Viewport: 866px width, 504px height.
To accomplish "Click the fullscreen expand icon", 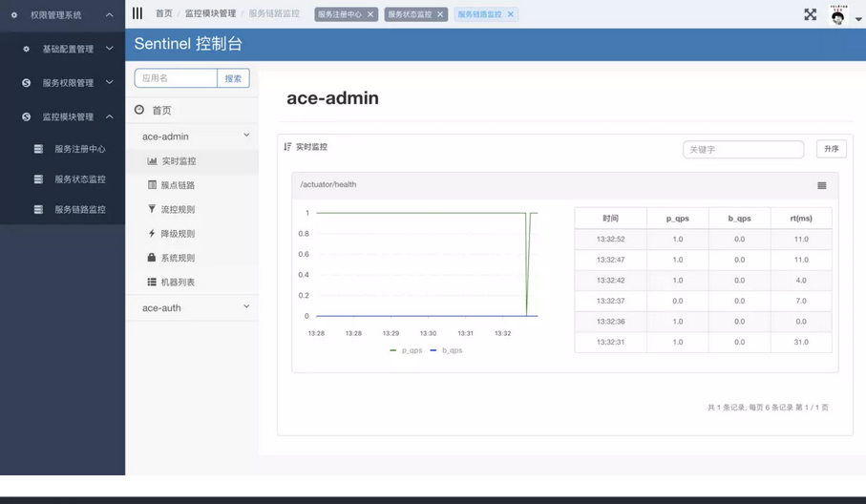I will click(810, 14).
